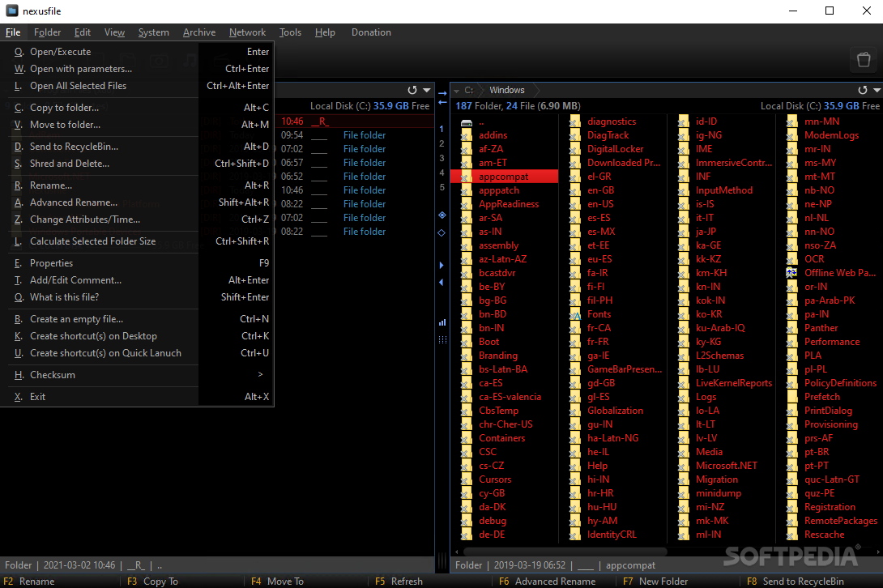Viewport: 883px width, 588px height.
Task: Click F2 Rename in the bottom bar
Action: click(x=29, y=582)
